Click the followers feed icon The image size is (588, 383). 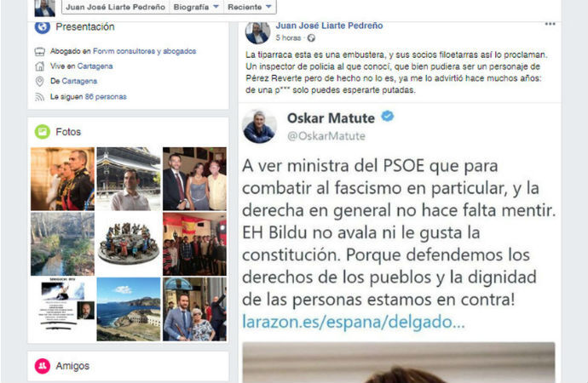pyautogui.click(x=39, y=97)
